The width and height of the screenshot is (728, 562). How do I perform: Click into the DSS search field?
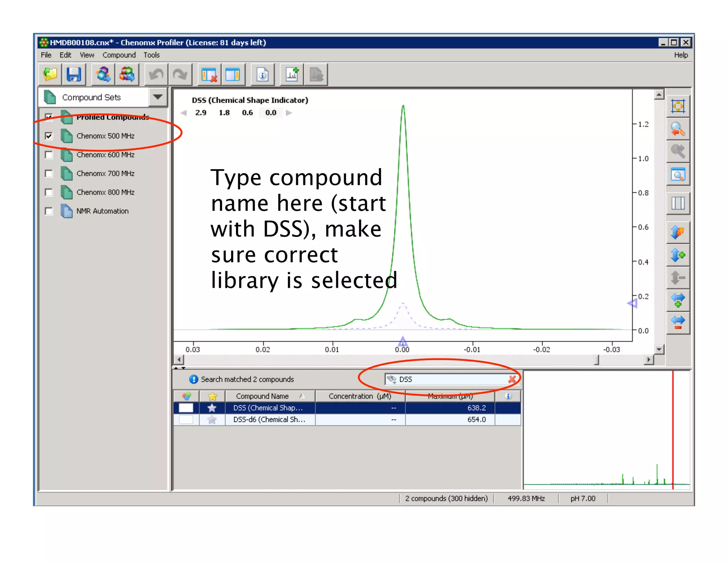[x=452, y=379]
